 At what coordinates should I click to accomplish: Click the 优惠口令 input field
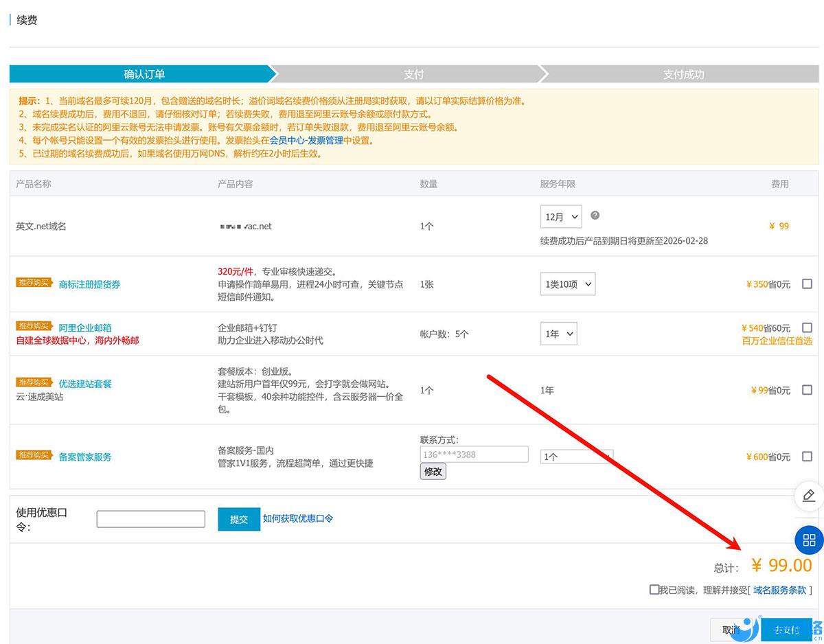(x=150, y=519)
